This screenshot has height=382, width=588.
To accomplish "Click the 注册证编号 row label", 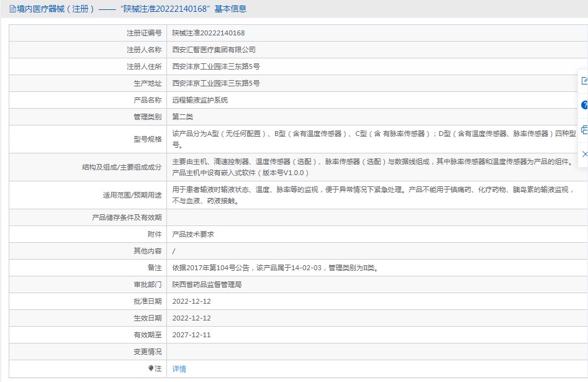I will (144, 33).
